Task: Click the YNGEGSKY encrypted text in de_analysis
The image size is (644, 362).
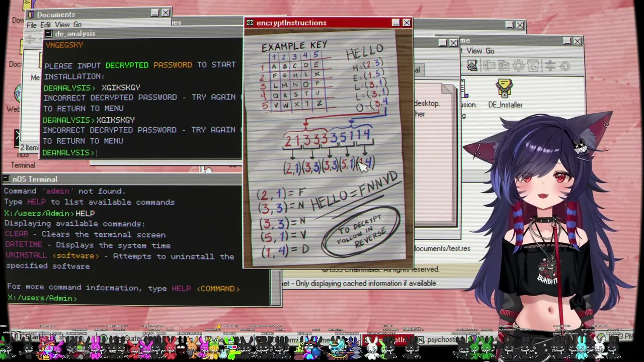Action: click(x=64, y=45)
